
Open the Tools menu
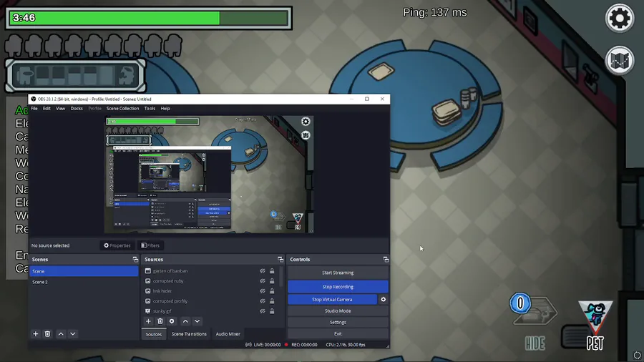pyautogui.click(x=150, y=108)
